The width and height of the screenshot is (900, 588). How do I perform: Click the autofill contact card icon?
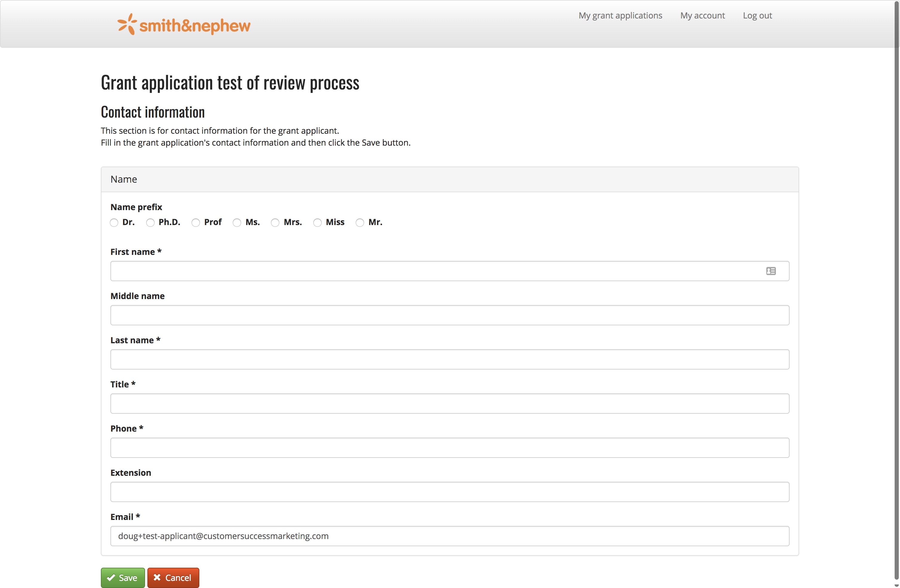771,271
